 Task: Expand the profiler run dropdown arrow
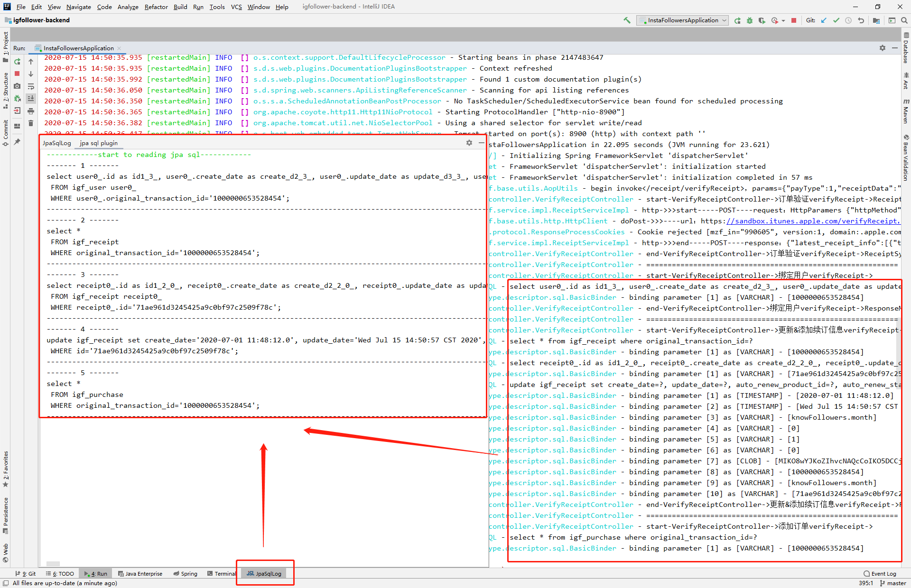point(783,20)
